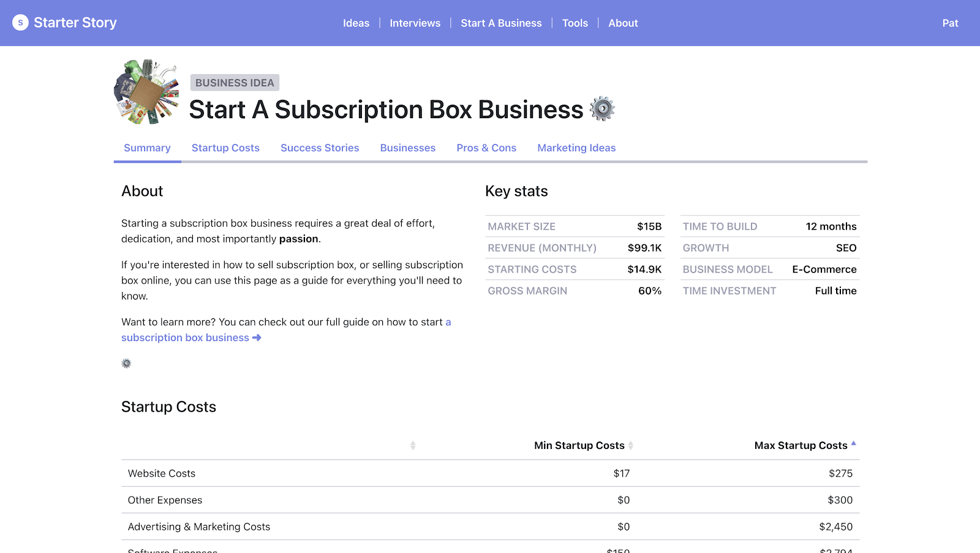Click the BUSINESS MODEL label
980x553 pixels.
[728, 269]
